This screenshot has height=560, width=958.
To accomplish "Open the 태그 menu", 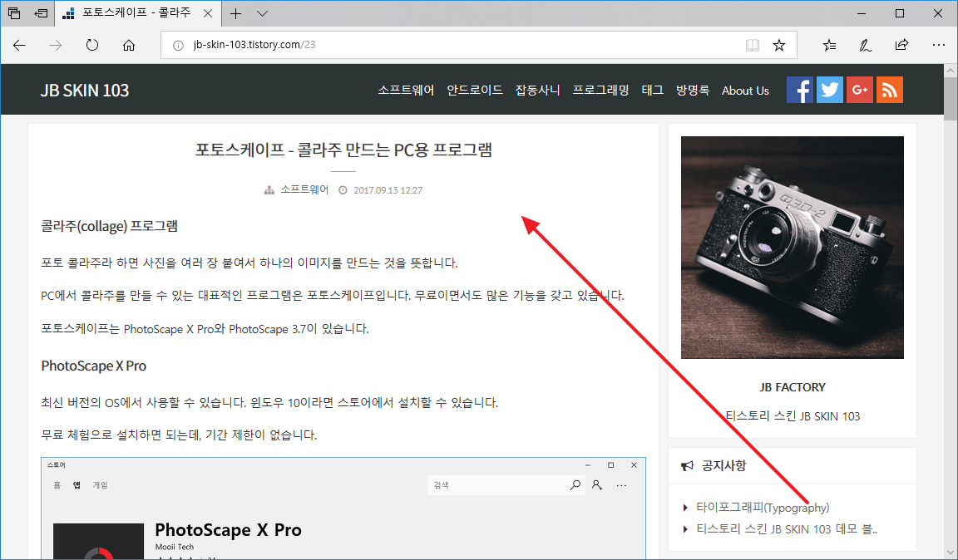I will tap(653, 91).
